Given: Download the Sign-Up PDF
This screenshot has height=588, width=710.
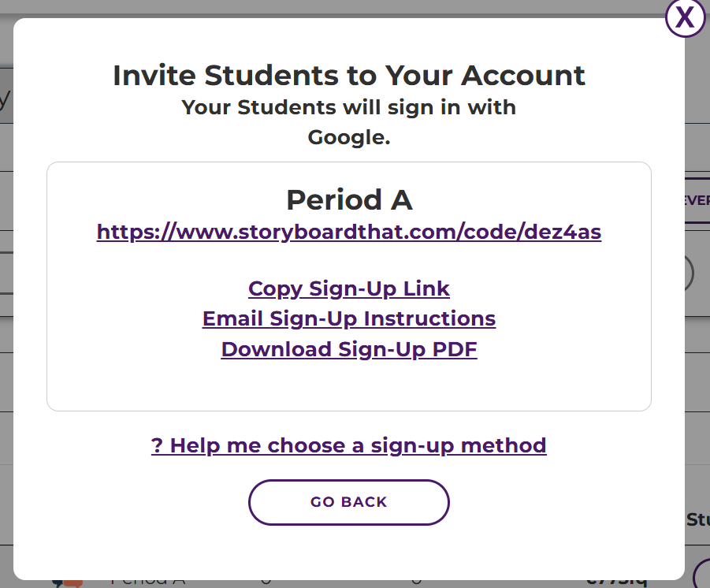Looking at the screenshot, I should click(x=349, y=349).
